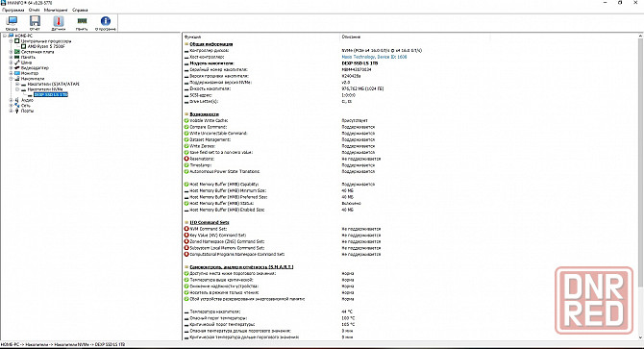644x349 pixels.
Task: Select the Аудио tree label
Action: click(27, 100)
